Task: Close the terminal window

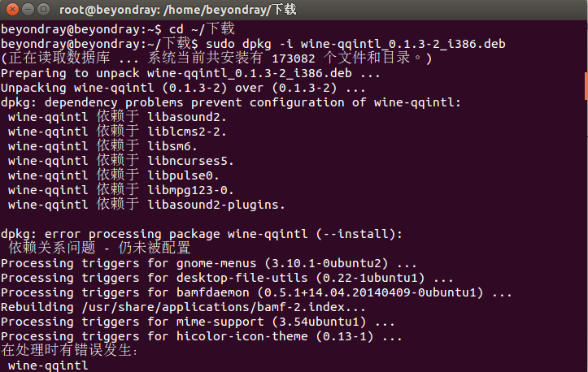Action: click(x=12, y=9)
